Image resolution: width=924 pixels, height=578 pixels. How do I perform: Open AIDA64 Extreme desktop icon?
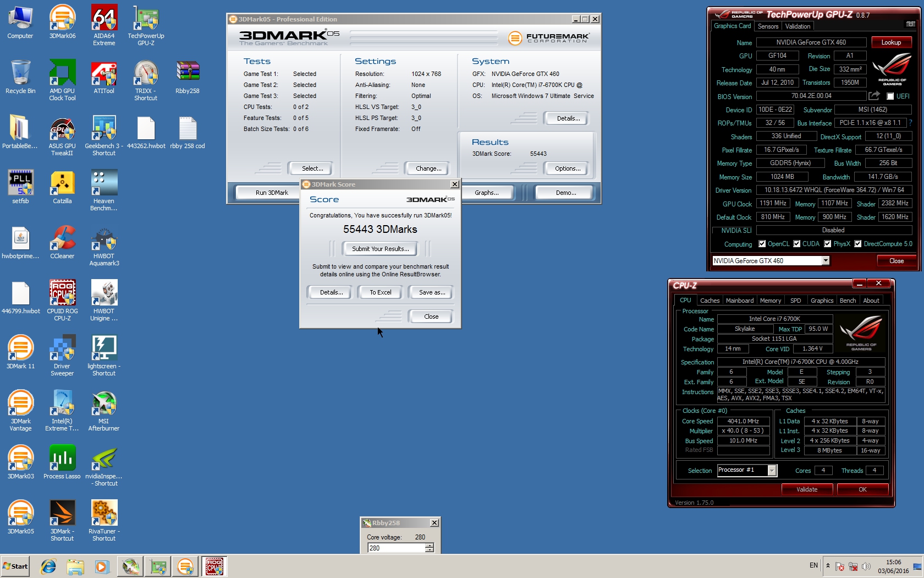coord(104,26)
